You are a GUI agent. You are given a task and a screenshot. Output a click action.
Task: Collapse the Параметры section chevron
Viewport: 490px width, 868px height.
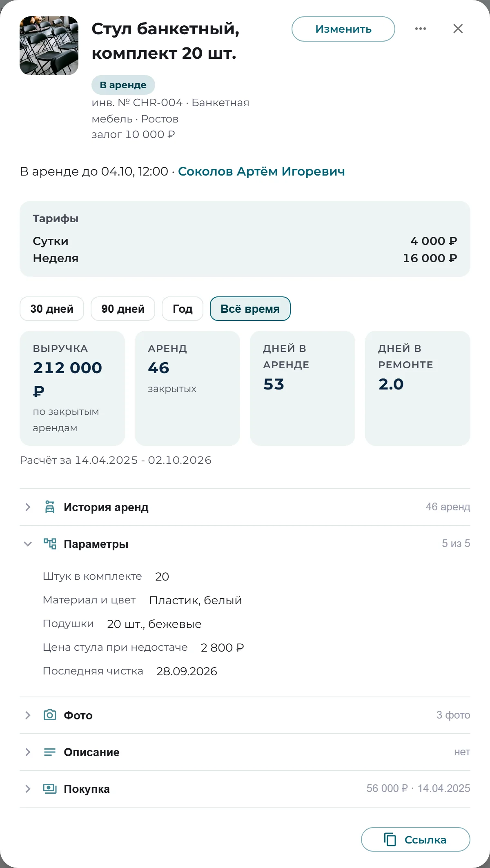pyautogui.click(x=28, y=544)
